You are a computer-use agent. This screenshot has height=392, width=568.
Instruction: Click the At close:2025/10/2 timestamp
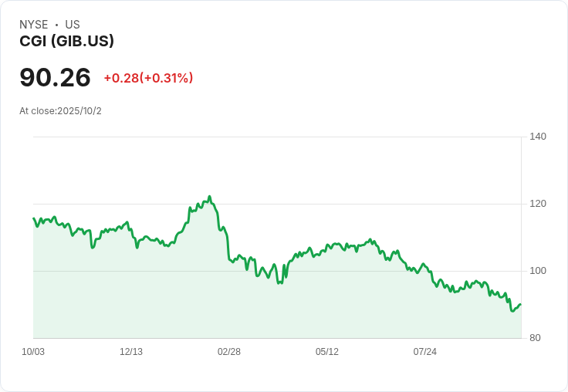[60, 111]
